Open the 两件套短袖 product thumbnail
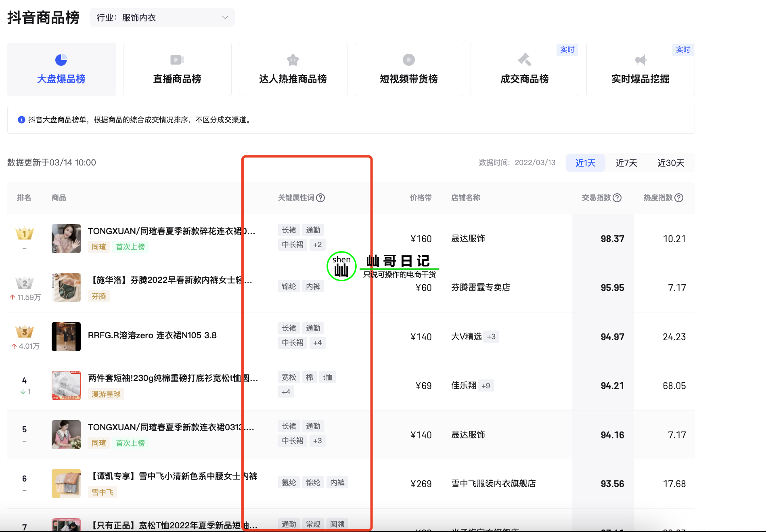Image resolution: width=766 pixels, height=532 pixels. 66,385
